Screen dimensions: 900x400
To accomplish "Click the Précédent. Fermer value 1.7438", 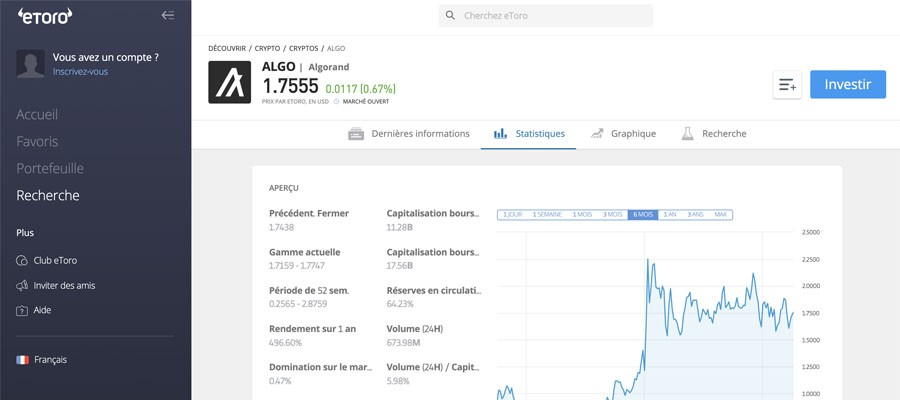I will click(281, 227).
